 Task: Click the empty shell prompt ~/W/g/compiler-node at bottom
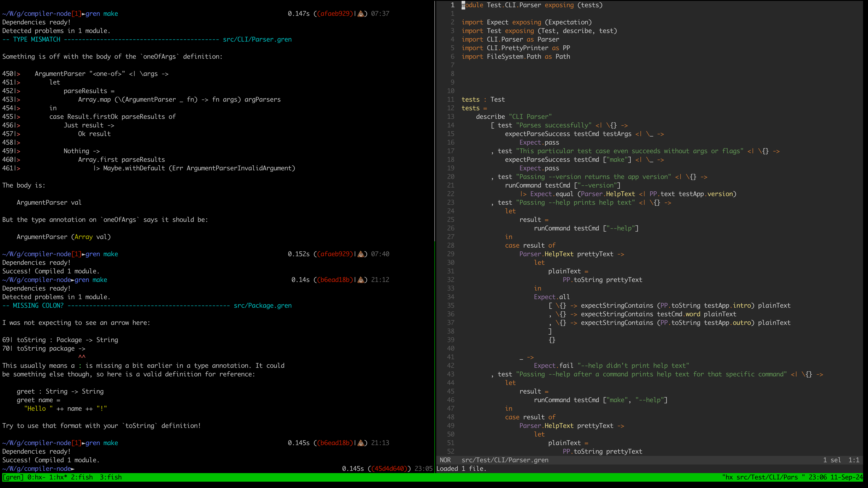tap(38, 469)
